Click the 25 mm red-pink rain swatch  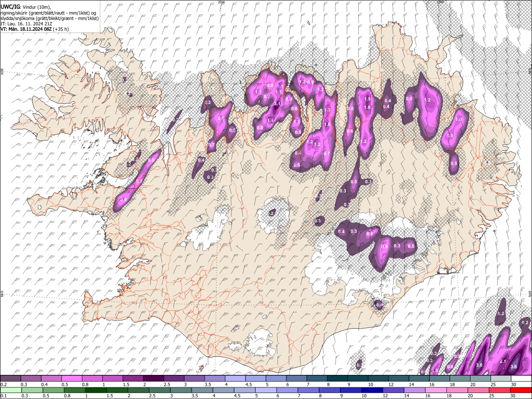tap(500, 390)
